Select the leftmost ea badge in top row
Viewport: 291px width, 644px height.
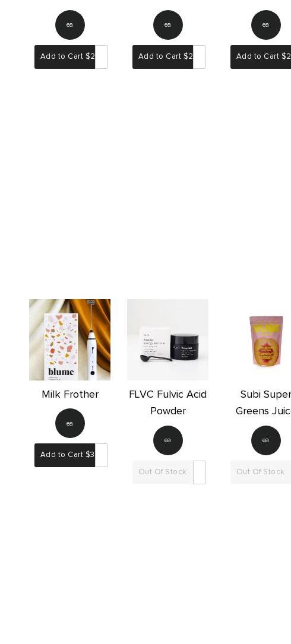(70, 25)
